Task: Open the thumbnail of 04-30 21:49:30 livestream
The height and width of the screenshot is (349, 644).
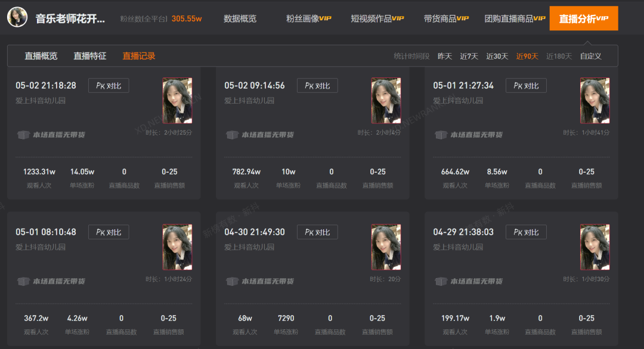Action: pyautogui.click(x=386, y=247)
